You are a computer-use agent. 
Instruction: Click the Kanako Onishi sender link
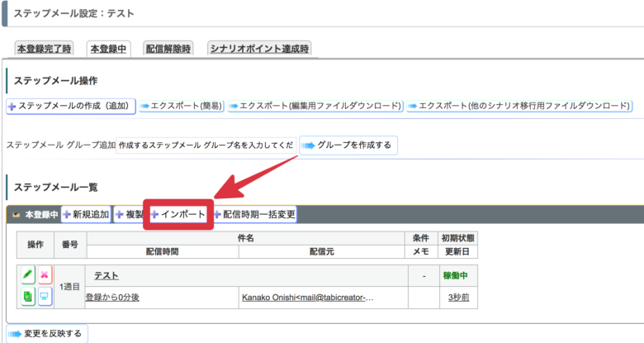click(308, 298)
